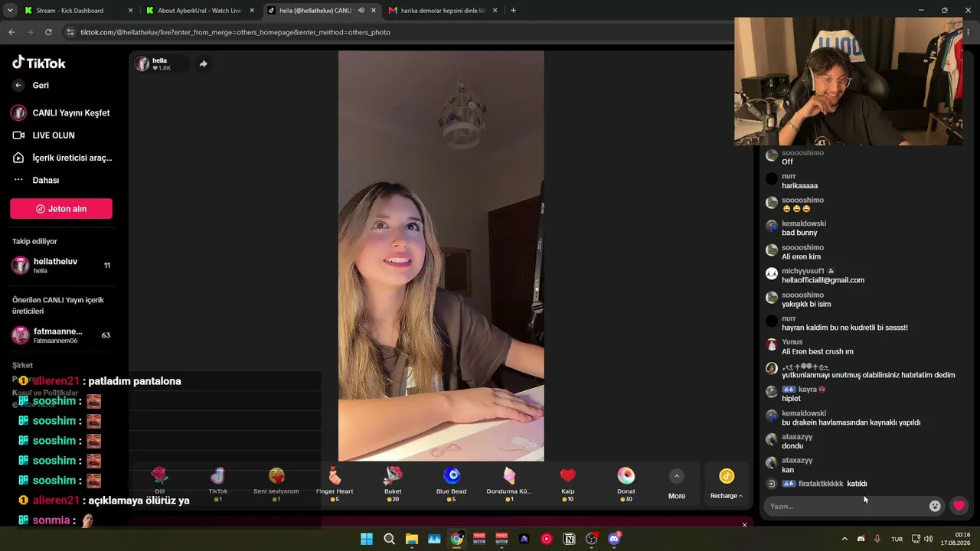Switch to Stream - Kick Dashboard tab
980x551 pixels.
point(77,11)
